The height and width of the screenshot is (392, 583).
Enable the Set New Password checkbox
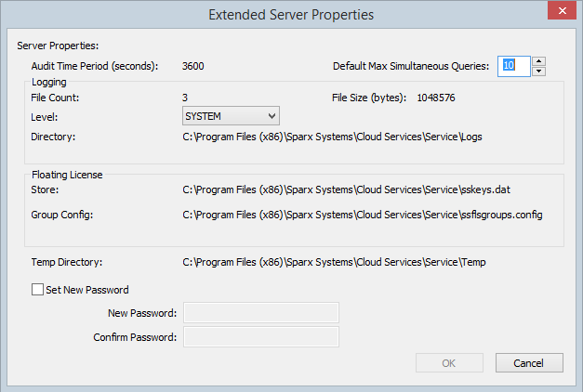(x=37, y=290)
